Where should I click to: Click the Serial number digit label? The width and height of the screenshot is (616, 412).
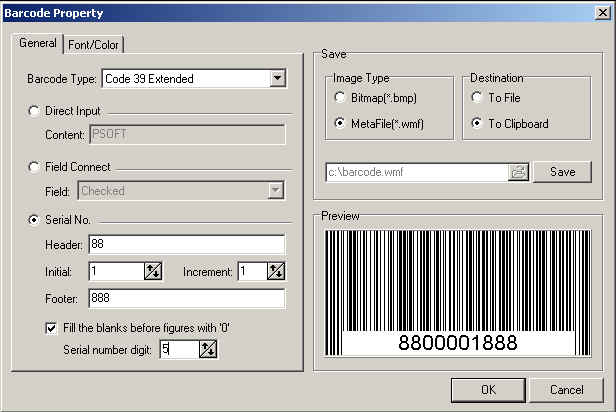pyautogui.click(x=107, y=350)
